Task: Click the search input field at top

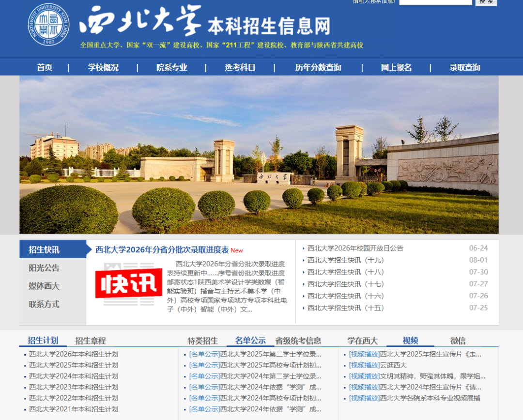Action: point(435,1)
